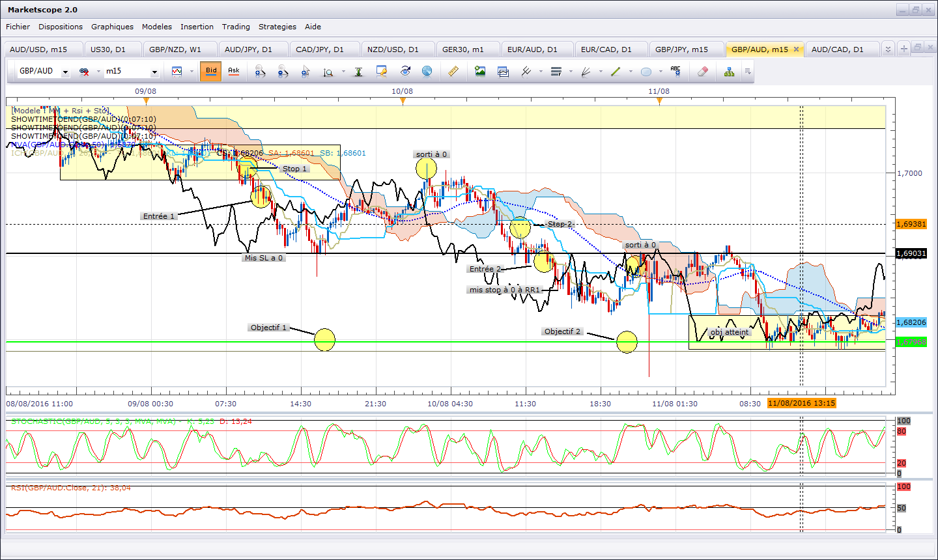Toggle Bid price display

tap(211, 71)
